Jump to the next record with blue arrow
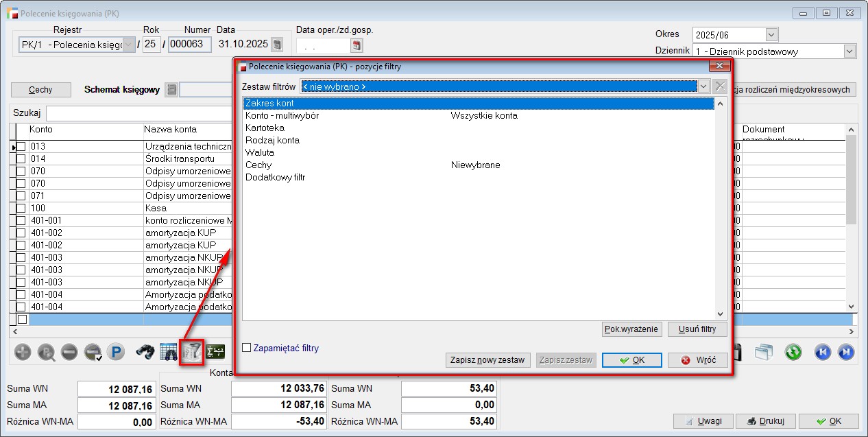 tap(846, 352)
